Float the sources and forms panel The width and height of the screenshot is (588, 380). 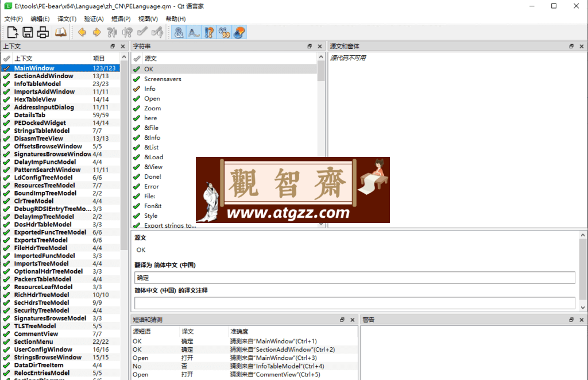click(x=571, y=46)
